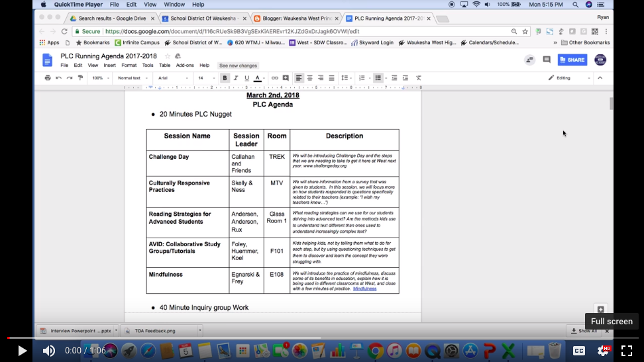Increase indent in toolbar
This screenshot has height=362, width=644.
[405, 78]
